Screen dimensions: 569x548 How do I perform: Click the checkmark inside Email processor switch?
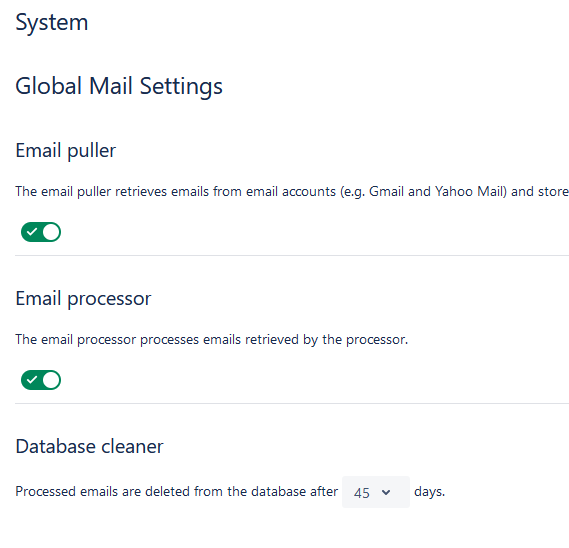coord(32,380)
